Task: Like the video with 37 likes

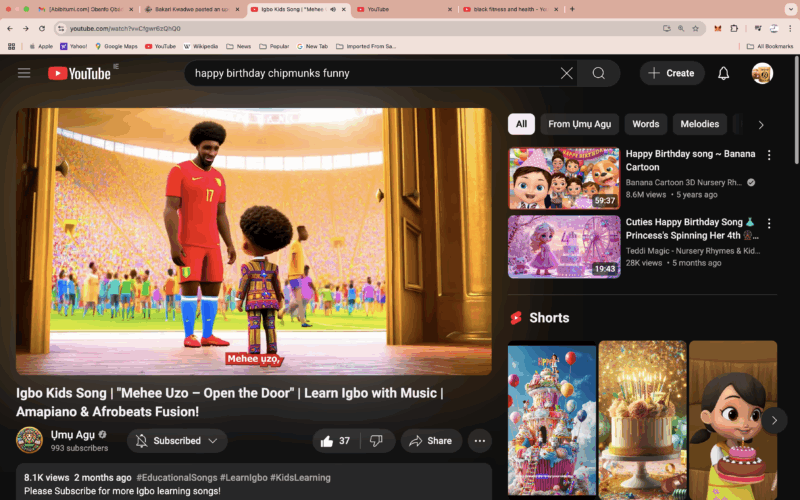Action: pos(335,441)
